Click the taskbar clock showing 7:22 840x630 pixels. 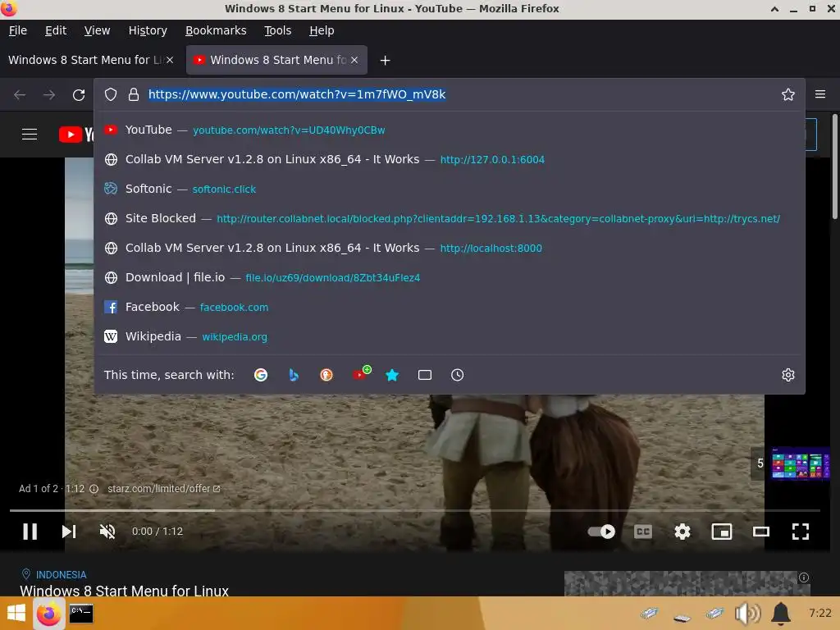(819, 613)
